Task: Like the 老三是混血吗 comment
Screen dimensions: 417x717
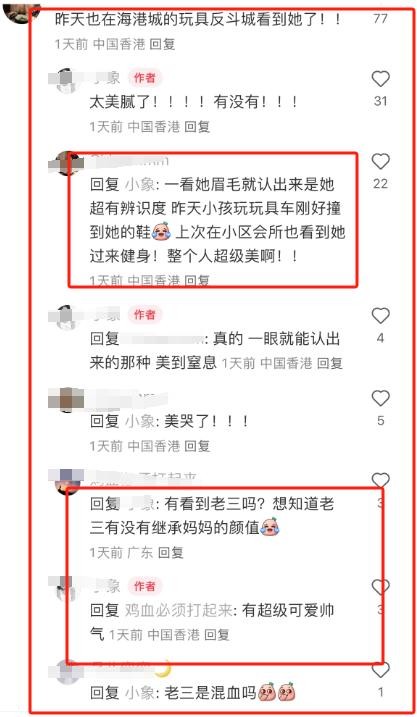Action: 380,670
